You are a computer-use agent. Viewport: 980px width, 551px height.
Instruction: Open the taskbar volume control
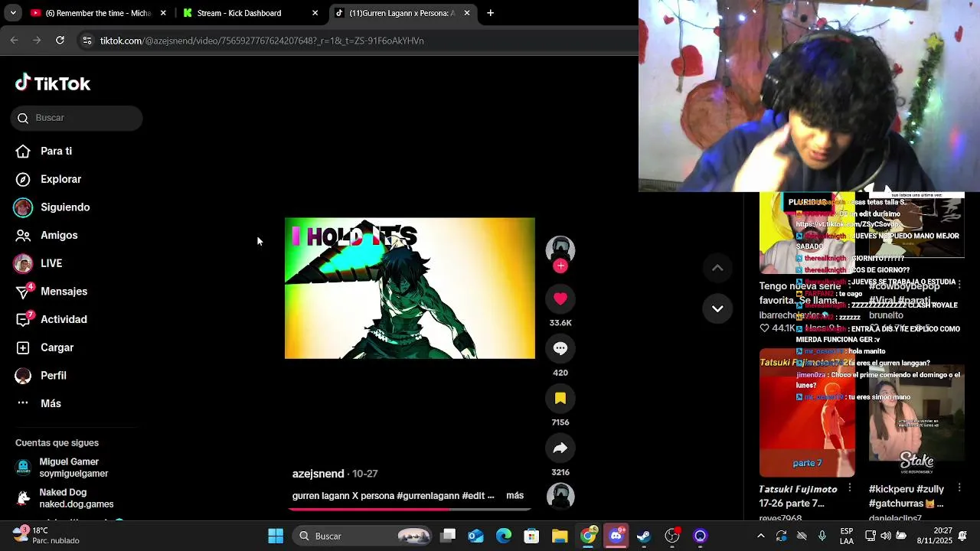tap(886, 536)
